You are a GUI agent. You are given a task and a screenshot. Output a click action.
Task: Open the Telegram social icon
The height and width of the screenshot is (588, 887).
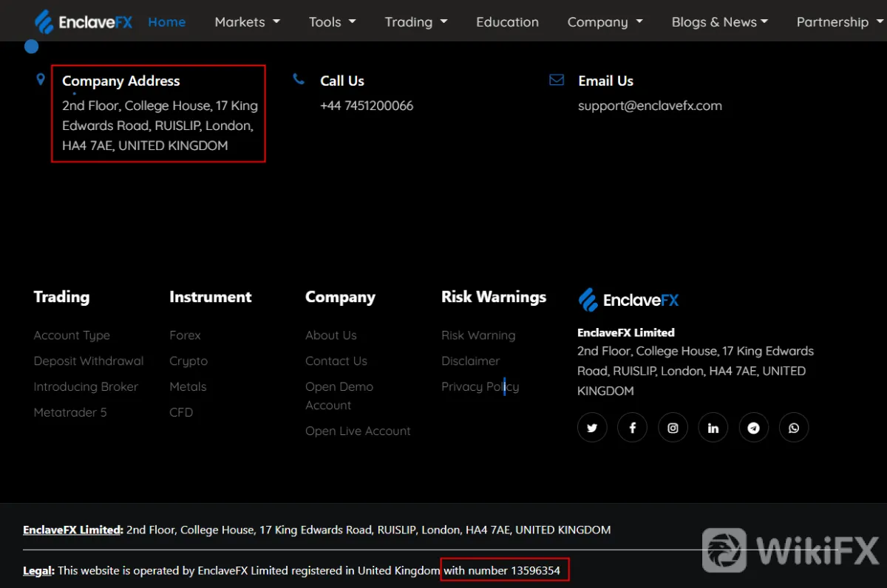point(753,428)
